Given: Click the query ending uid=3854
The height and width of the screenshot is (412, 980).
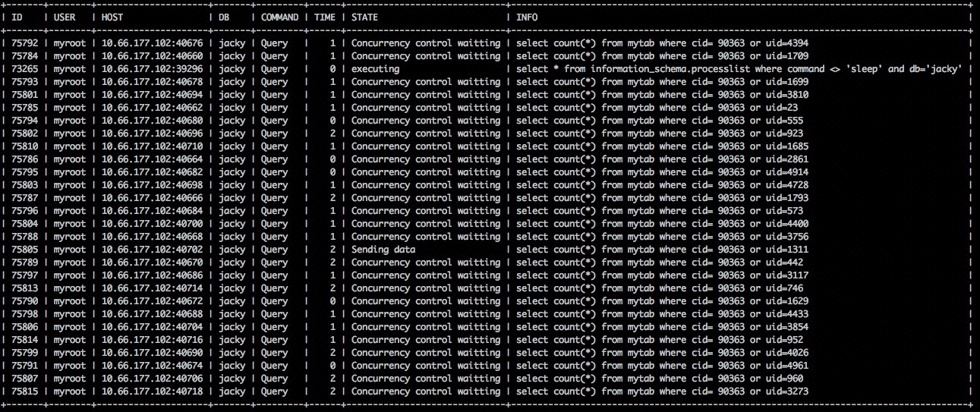Looking at the screenshot, I should click(x=662, y=327).
